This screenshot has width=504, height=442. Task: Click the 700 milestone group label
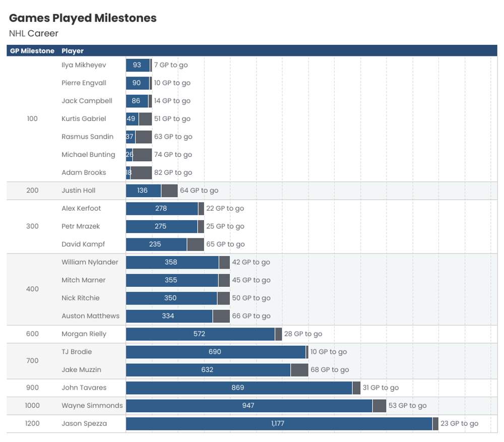[x=32, y=361]
